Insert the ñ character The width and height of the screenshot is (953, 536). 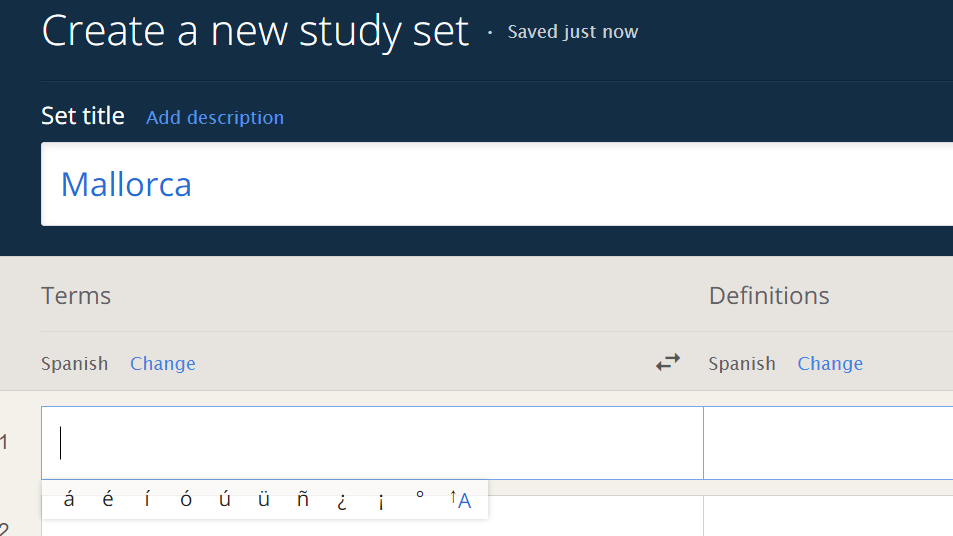pyautogui.click(x=303, y=500)
